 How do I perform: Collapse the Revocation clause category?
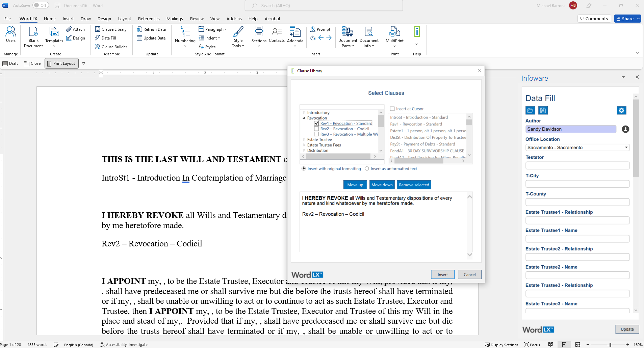tap(304, 118)
